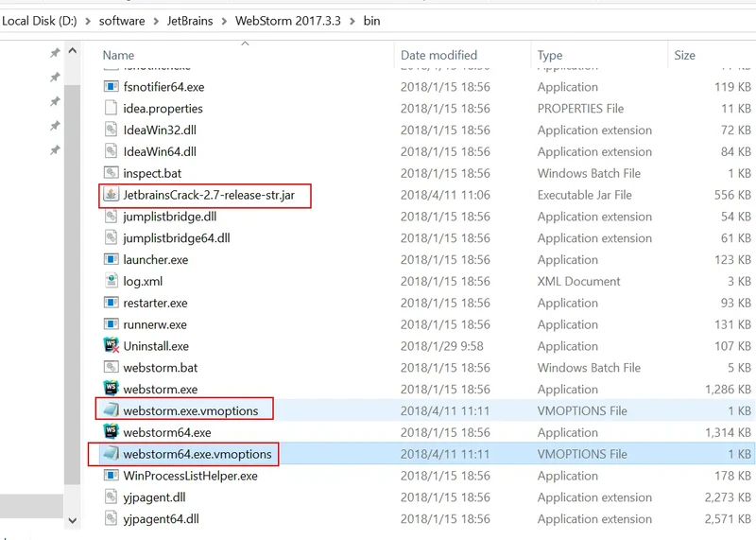Go to the software folder breadcrumb

[x=123, y=21]
